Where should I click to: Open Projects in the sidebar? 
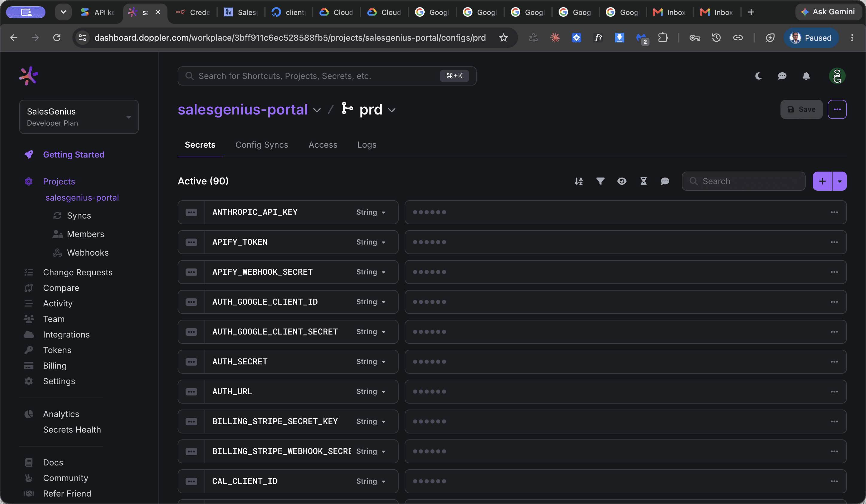click(59, 181)
